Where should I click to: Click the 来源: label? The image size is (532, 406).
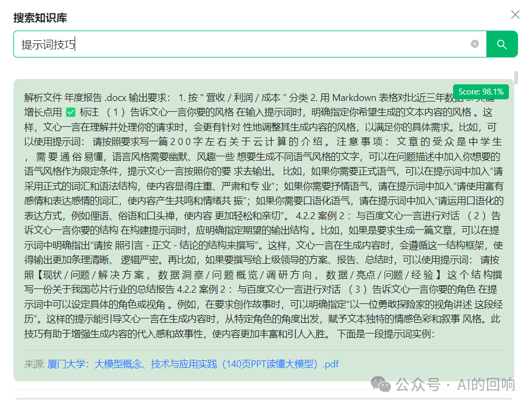click(x=34, y=364)
